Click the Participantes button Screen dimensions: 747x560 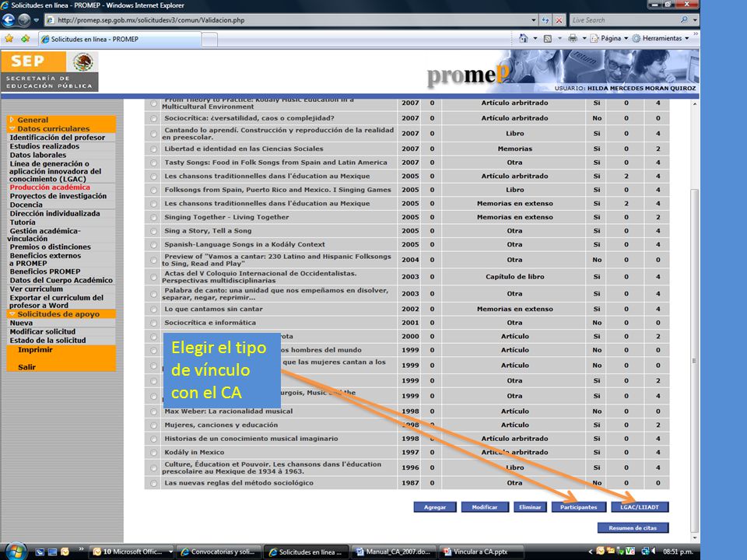pos(578,507)
